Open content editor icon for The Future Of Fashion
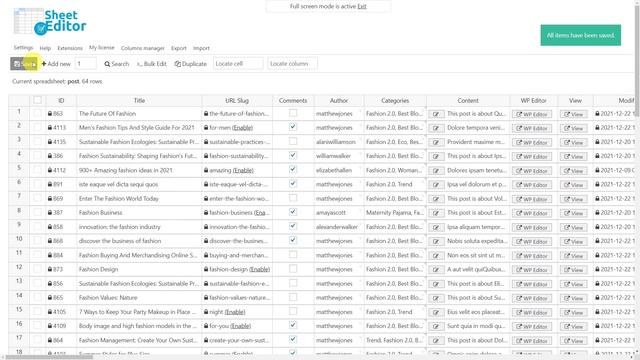 [x=436, y=114]
